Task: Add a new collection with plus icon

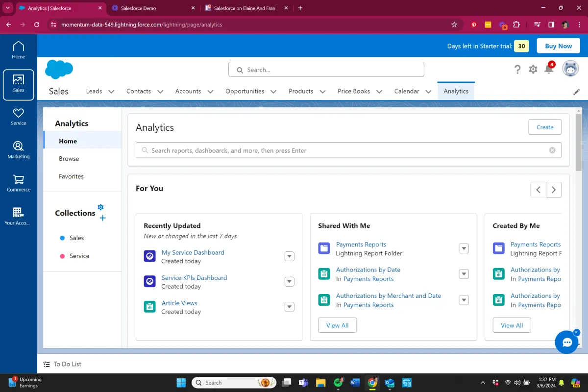Action: pos(102,218)
